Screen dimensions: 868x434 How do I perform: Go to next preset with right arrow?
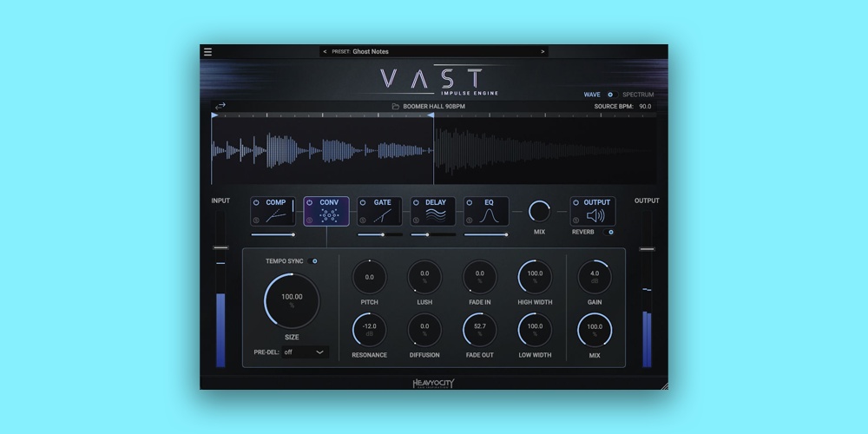pos(543,52)
